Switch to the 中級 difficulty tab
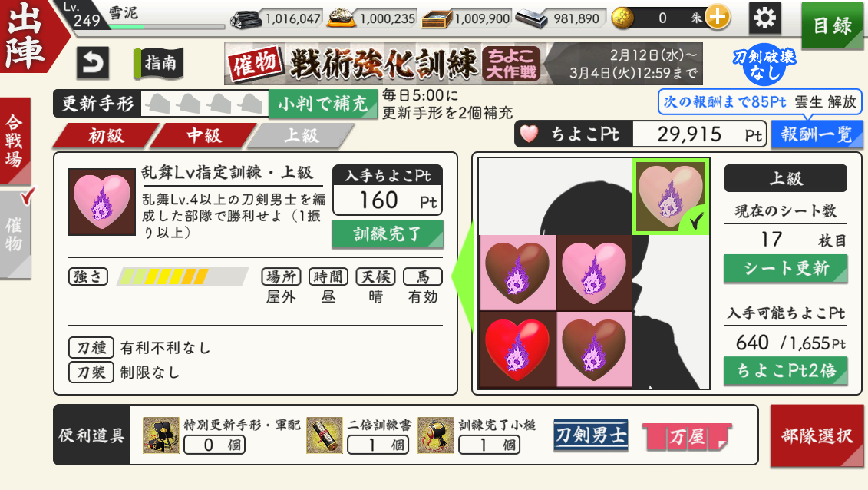This screenshot has height=490, width=868. pyautogui.click(x=203, y=136)
